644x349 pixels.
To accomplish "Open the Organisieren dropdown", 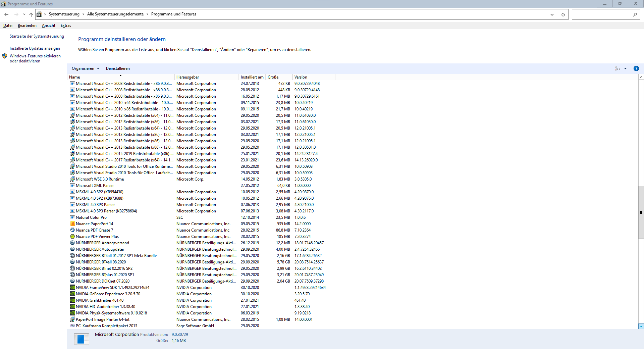I will [86, 68].
